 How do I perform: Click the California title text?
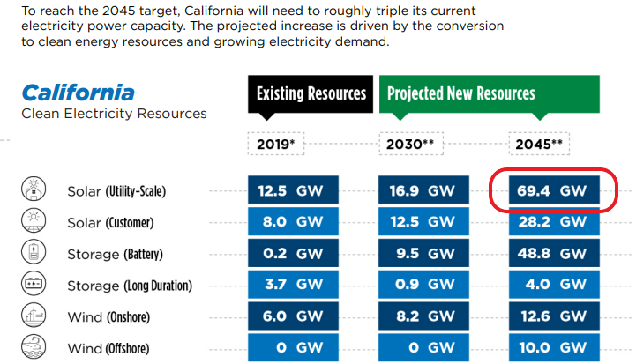tap(78, 93)
